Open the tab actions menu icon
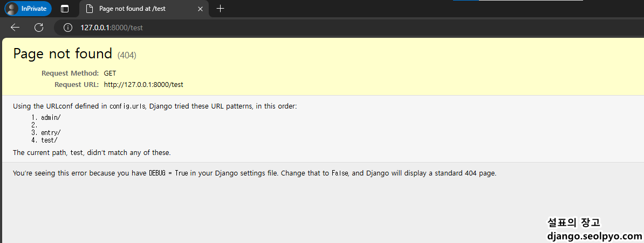Viewport: 644px width, 243px height. click(65, 9)
